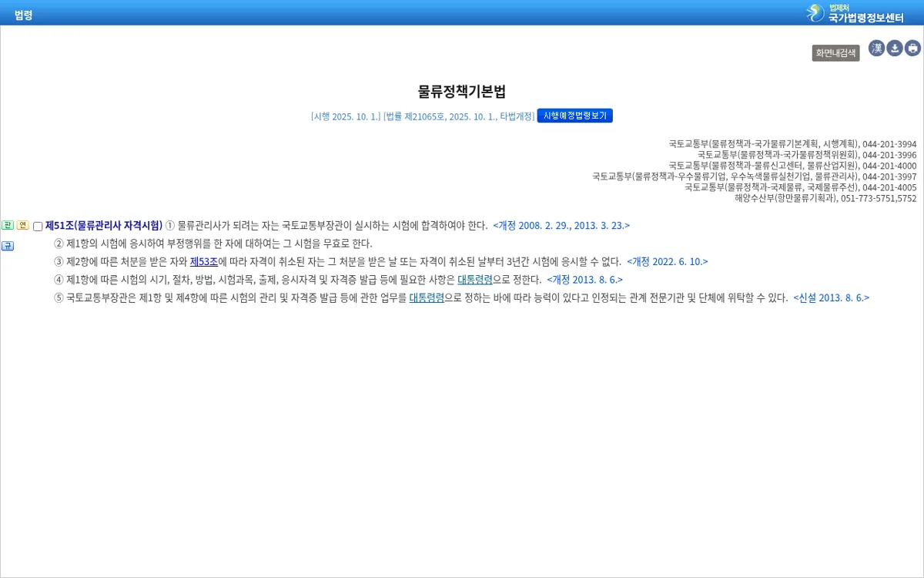Click the 국가법령정보센터 logo
The image size is (924, 578).
[855, 13]
